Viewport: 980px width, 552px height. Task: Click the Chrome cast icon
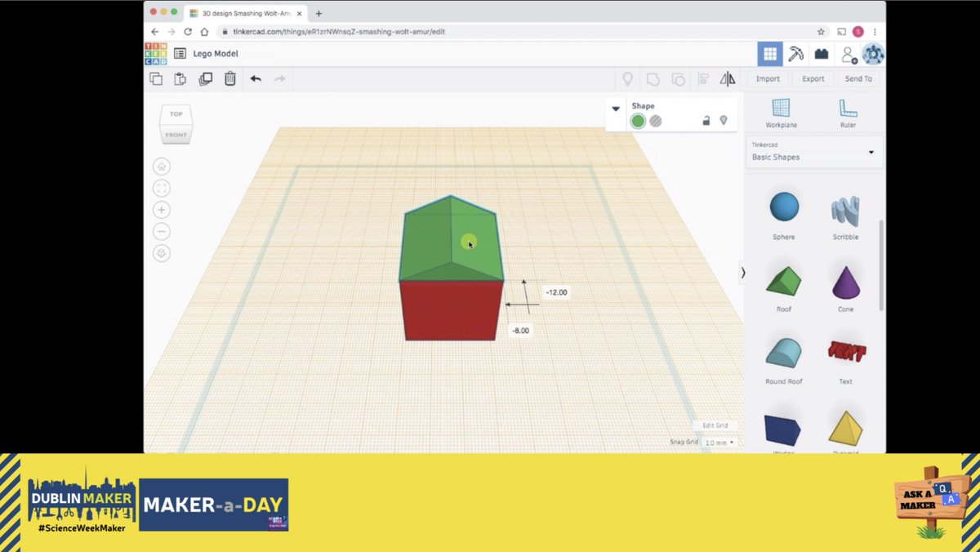842,32
